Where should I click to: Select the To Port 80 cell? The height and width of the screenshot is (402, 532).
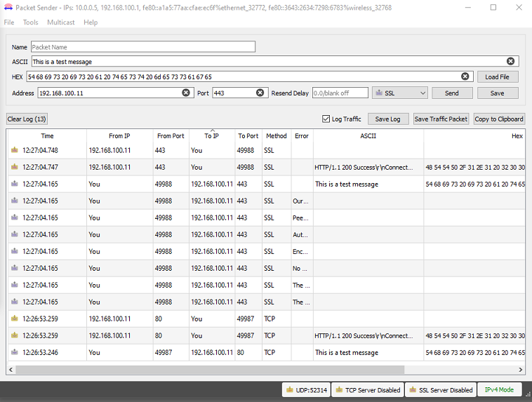[248, 352]
